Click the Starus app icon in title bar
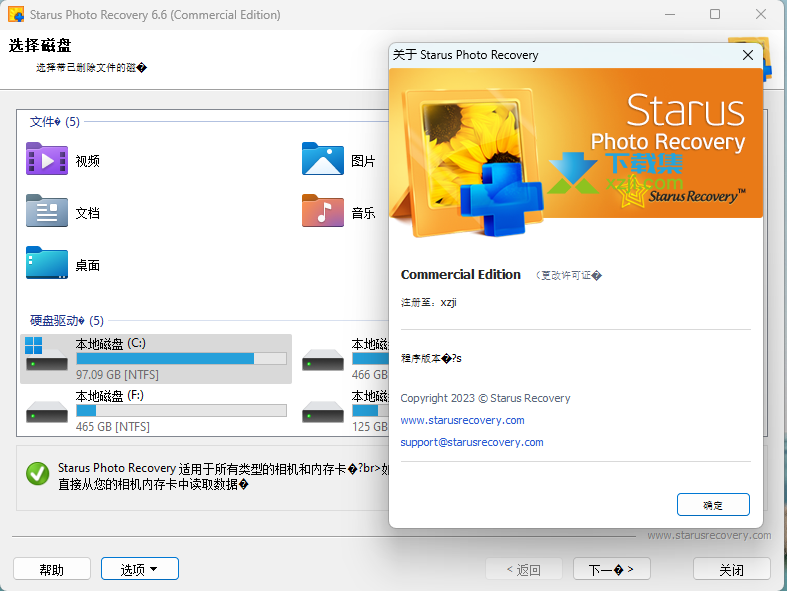 16,14
